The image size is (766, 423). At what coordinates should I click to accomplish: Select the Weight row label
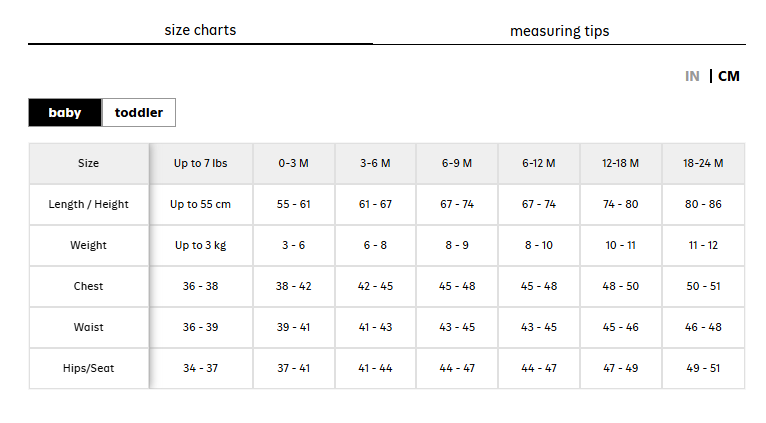88,245
